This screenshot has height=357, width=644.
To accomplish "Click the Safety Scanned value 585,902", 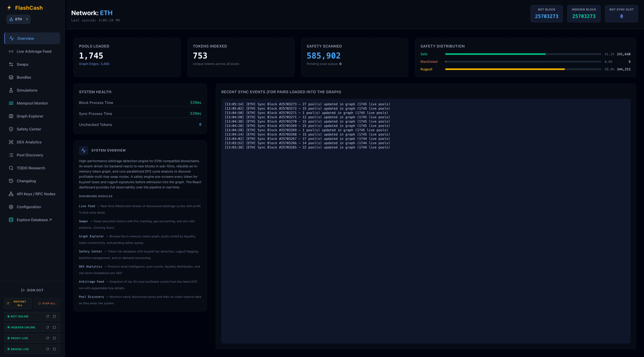I will pos(323,55).
